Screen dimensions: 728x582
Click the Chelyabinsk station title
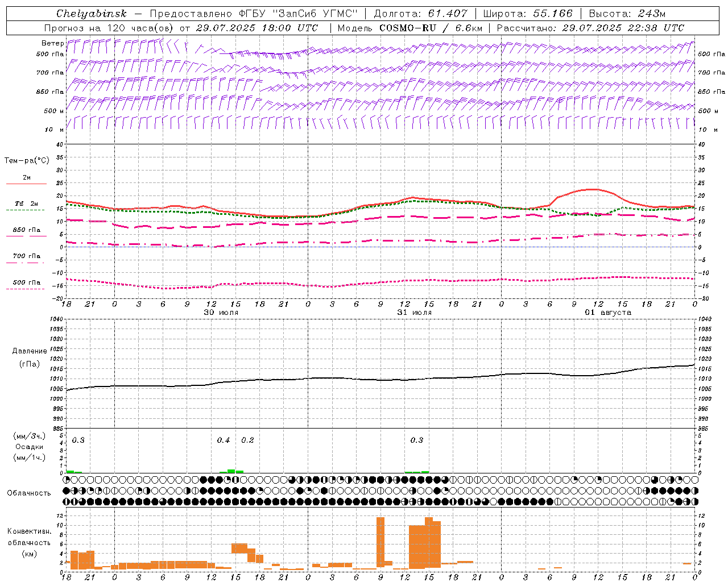point(92,14)
